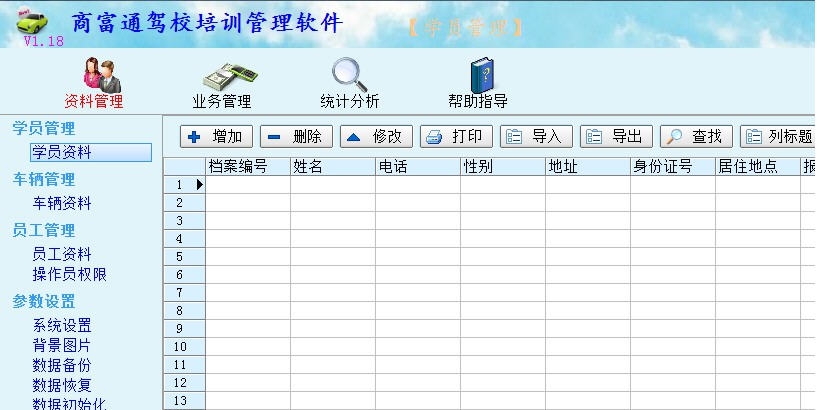The image size is (817, 410).
Task: Click the 导入 button label
Action: click(x=547, y=136)
